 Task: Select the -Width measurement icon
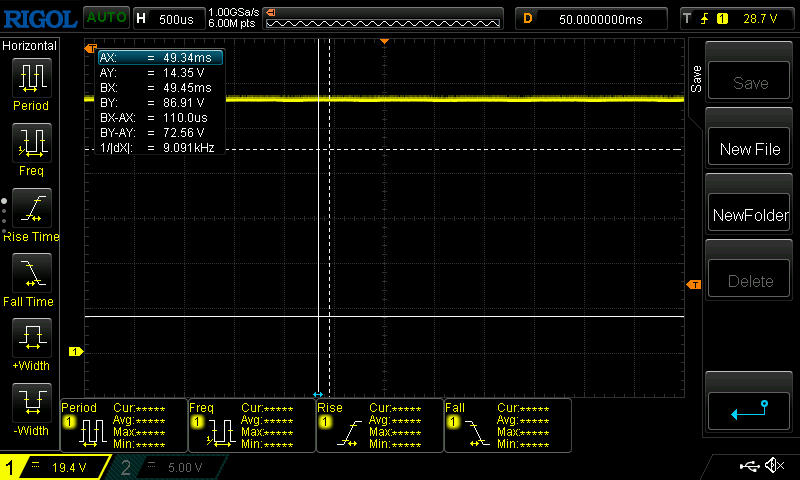pyautogui.click(x=32, y=402)
